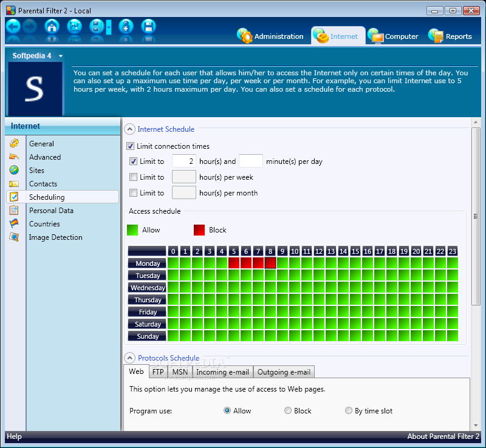Open the Contacts page
The height and width of the screenshot is (448, 486).
click(43, 184)
